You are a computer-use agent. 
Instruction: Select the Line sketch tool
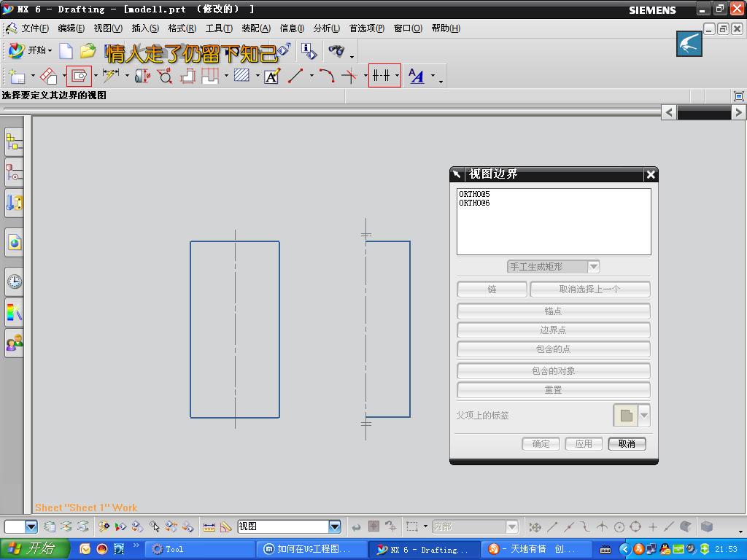(x=296, y=76)
